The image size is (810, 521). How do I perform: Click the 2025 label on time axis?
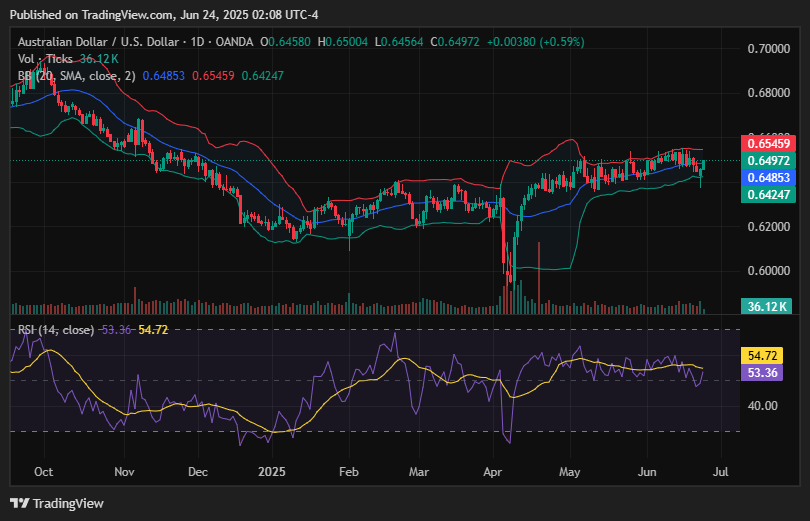pyautogui.click(x=272, y=472)
